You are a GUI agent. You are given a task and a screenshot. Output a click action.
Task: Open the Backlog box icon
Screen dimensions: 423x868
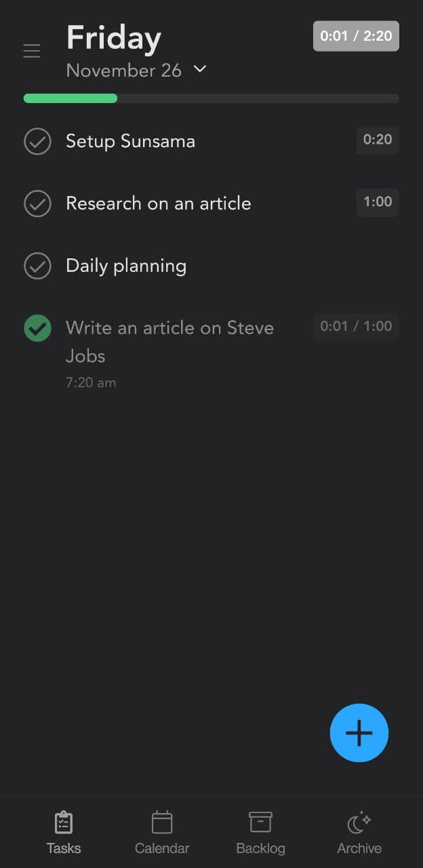[260, 823]
